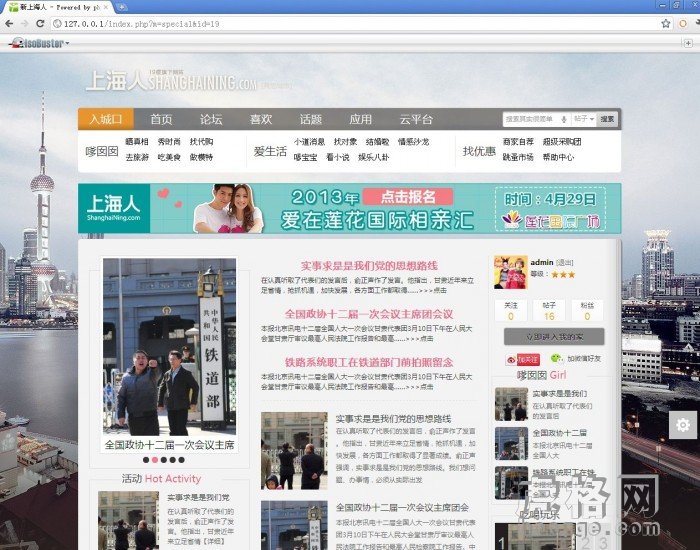Open the 云平台 navigation tab

[416, 119]
